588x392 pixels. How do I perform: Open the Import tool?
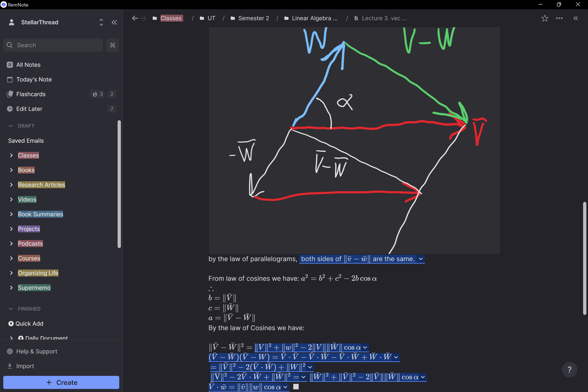[x=24, y=366]
